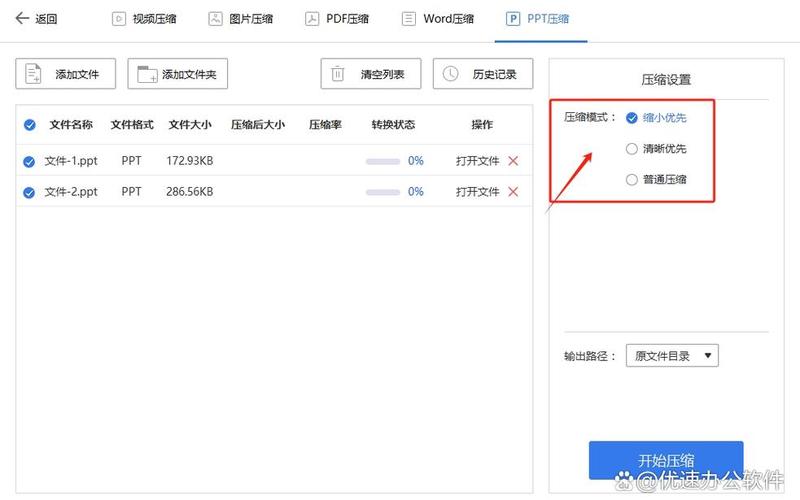
Task: Open 文件-2.ppt via 打开文件 link
Action: 478,192
